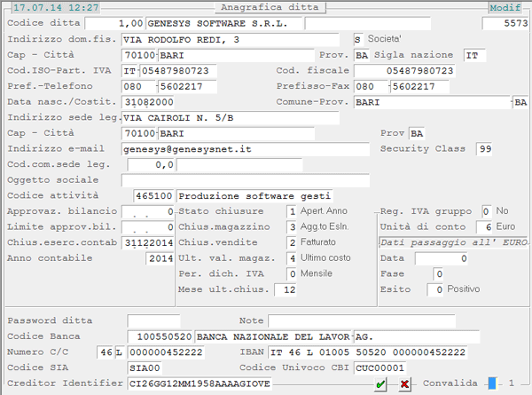
Task: Focus the Password ditta field
Action: [153, 320]
